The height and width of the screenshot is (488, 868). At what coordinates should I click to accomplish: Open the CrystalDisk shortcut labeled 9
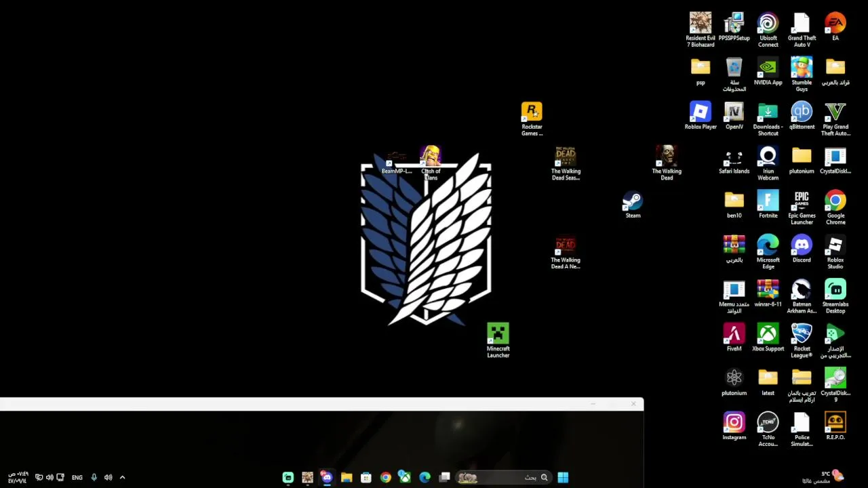click(x=835, y=385)
